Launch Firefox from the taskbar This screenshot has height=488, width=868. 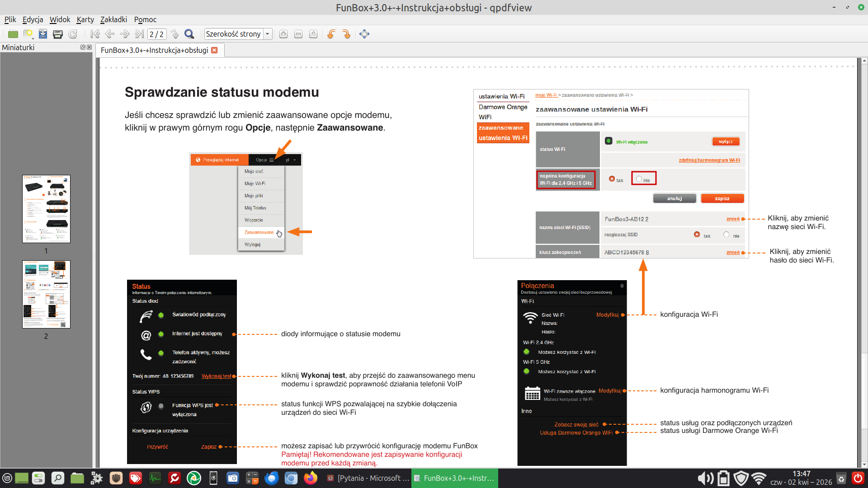pyautogui.click(x=311, y=478)
